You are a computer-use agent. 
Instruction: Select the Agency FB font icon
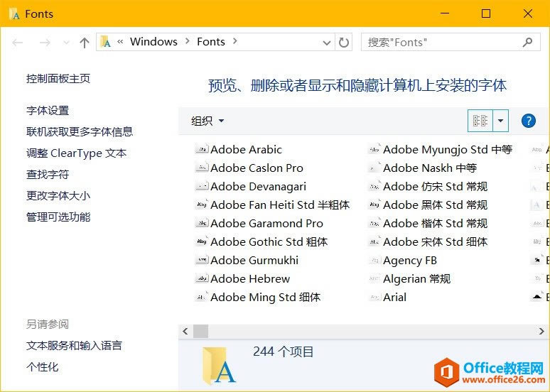tap(374, 260)
